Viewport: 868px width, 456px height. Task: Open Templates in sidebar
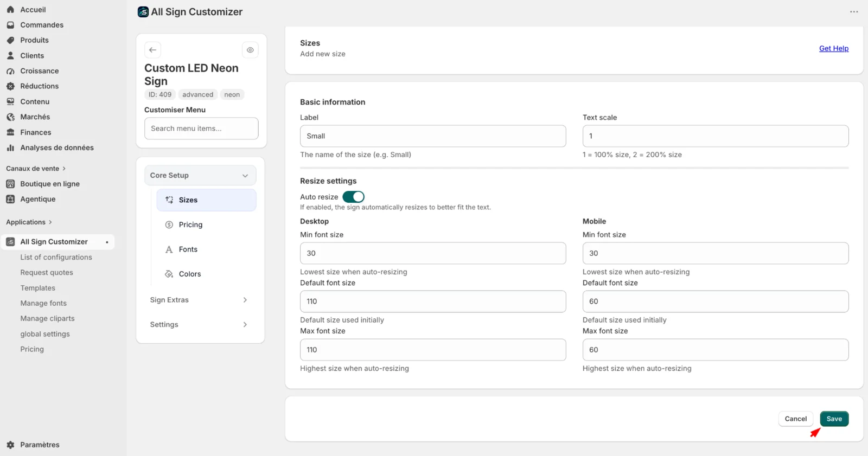click(38, 288)
